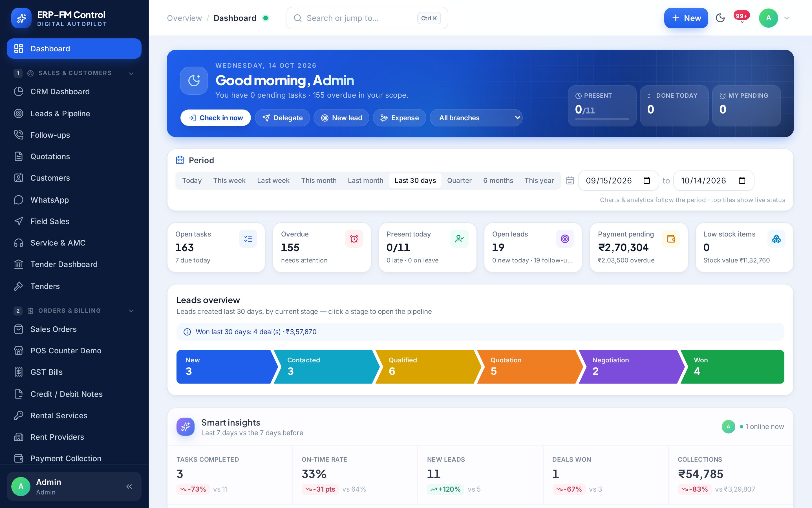The width and height of the screenshot is (812, 508).
Task: Select This week period
Action: (229, 180)
